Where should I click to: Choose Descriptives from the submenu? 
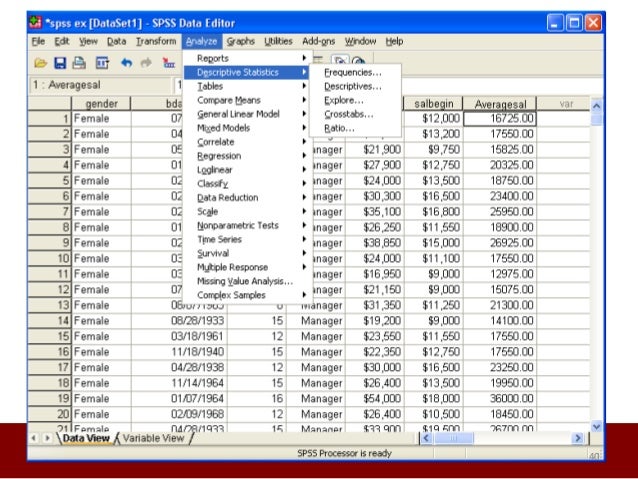(355, 86)
